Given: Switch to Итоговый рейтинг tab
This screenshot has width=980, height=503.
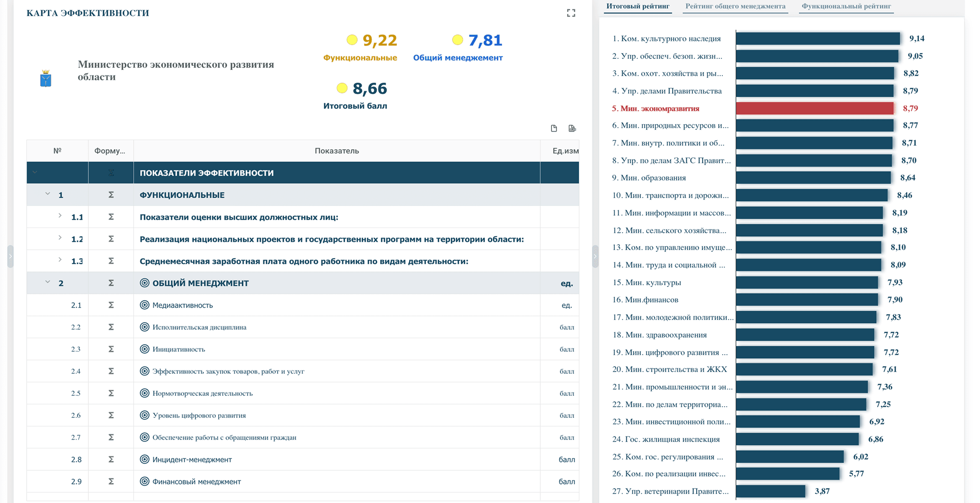Looking at the screenshot, I should pyautogui.click(x=638, y=6).
